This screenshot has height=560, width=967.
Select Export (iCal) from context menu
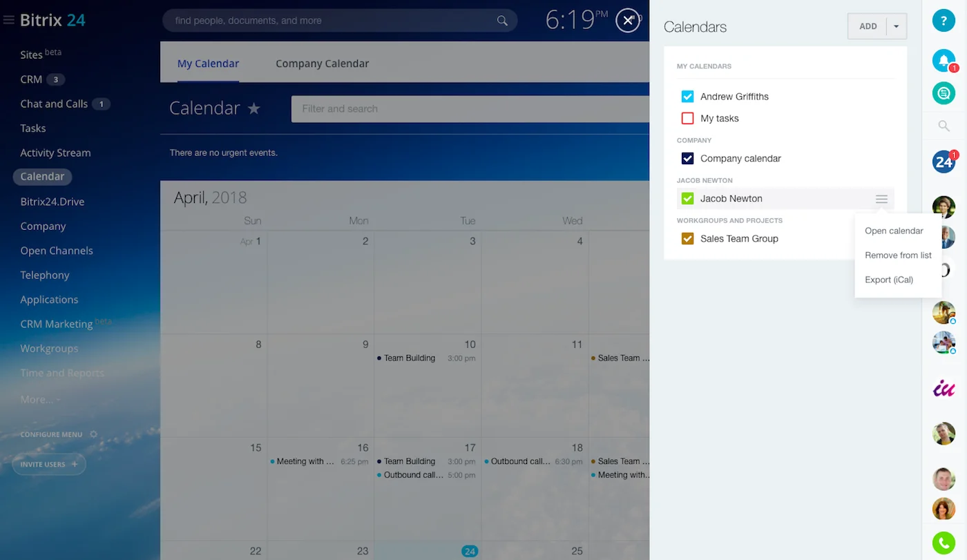click(889, 280)
